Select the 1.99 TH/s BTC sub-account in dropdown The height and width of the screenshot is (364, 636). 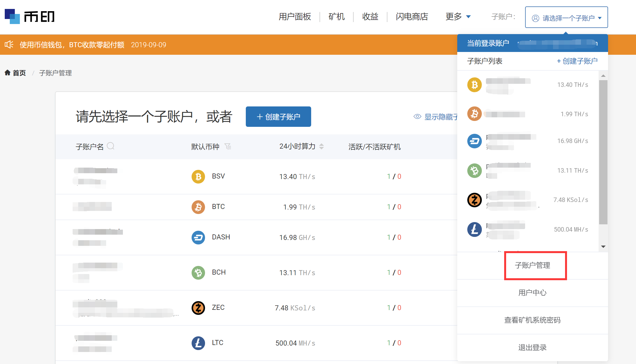click(x=528, y=114)
